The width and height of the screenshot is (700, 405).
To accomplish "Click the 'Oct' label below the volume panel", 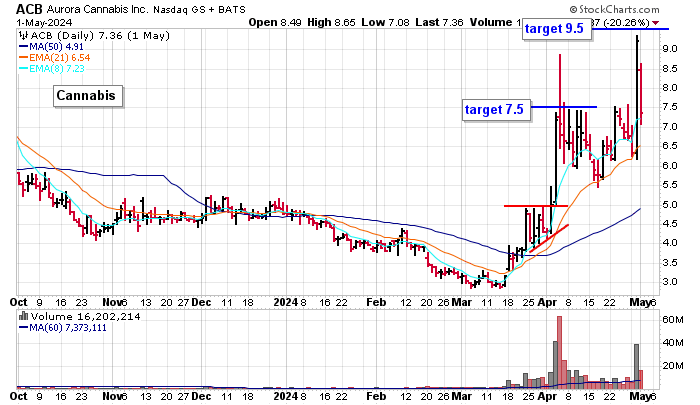I will pyautogui.click(x=18, y=396).
